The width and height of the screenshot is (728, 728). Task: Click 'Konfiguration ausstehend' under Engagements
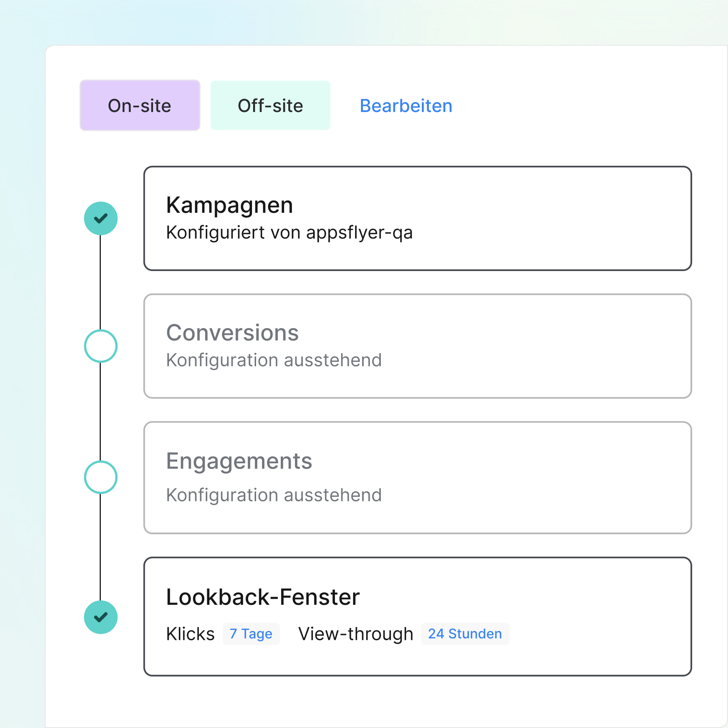pyautogui.click(x=274, y=495)
